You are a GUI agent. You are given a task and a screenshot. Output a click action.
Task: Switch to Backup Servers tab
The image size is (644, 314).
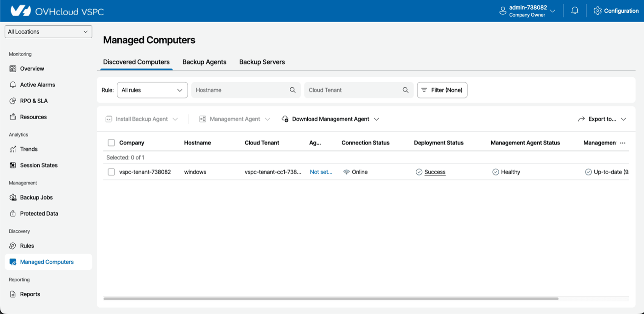pos(262,62)
